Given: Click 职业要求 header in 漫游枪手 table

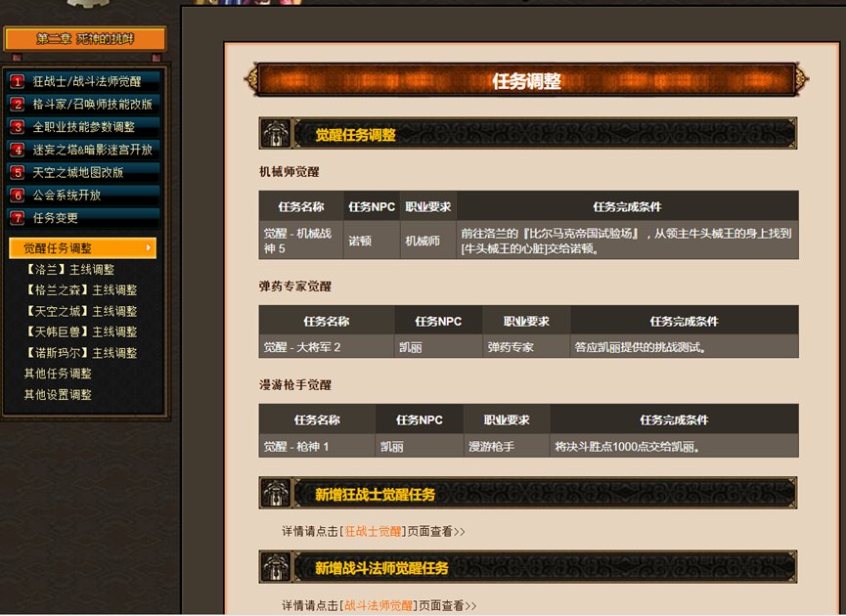Looking at the screenshot, I should (x=507, y=420).
